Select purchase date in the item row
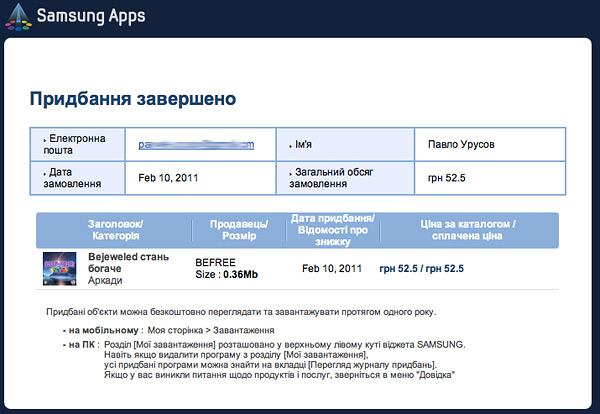The width and height of the screenshot is (600, 414). (x=332, y=269)
